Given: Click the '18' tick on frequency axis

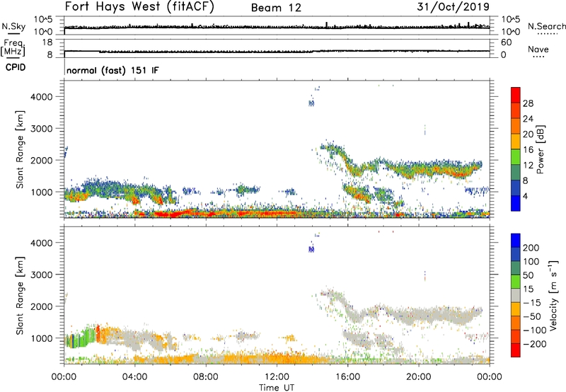Looking at the screenshot, I should (x=47, y=42).
